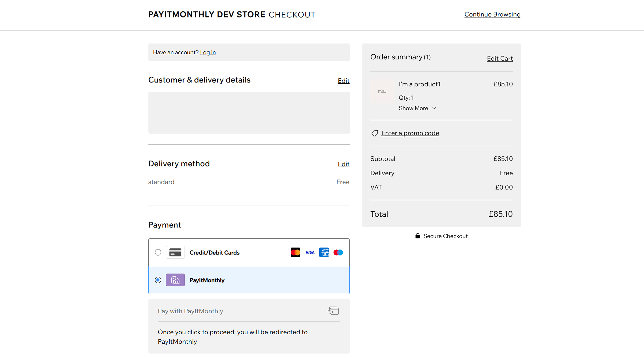Select the PayItMonthly radio button
This screenshot has width=644, height=358.
158,280
